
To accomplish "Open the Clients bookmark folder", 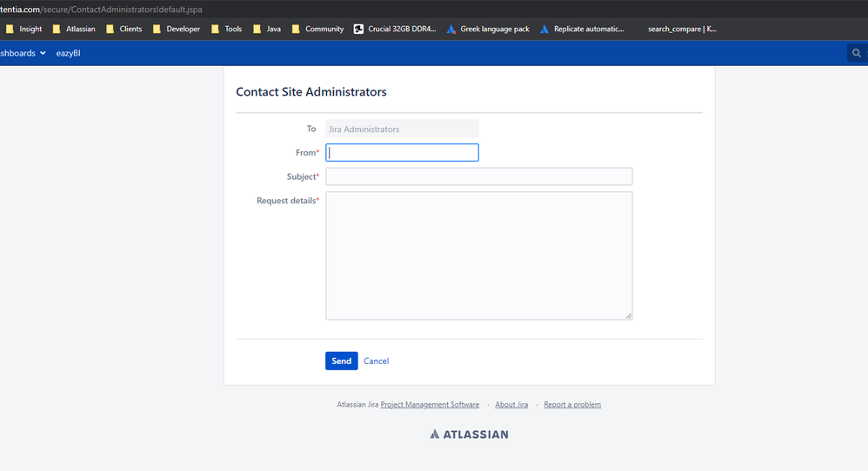I will [x=124, y=29].
